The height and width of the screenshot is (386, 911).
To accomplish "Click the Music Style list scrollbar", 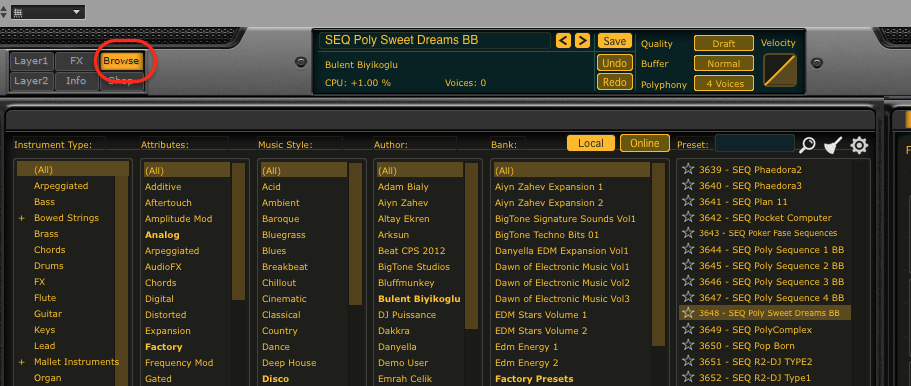I will [355, 234].
